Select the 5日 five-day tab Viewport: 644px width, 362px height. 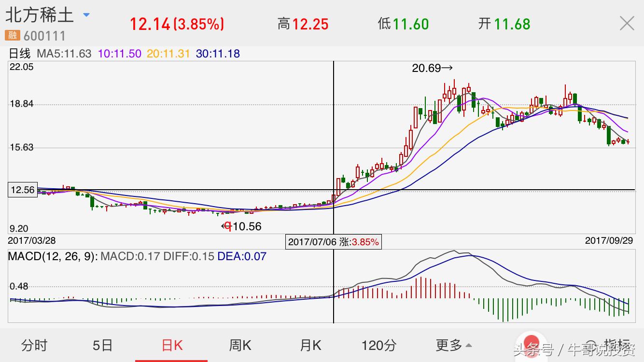coord(101,346)
